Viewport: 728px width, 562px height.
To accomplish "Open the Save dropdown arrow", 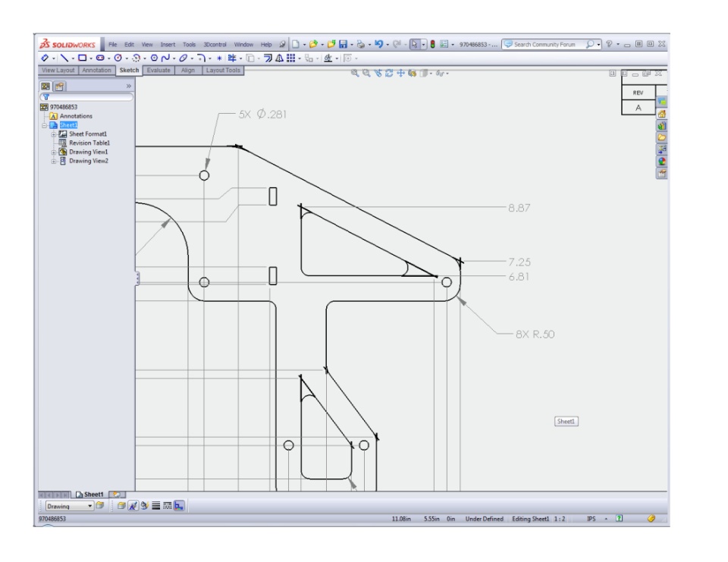I will [351, 45].
